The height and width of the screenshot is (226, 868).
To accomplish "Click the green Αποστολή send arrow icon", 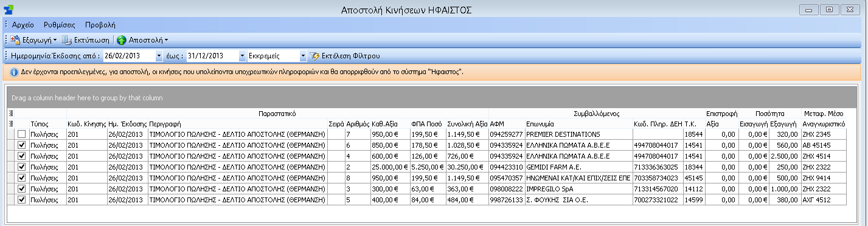I will [122, 40].
